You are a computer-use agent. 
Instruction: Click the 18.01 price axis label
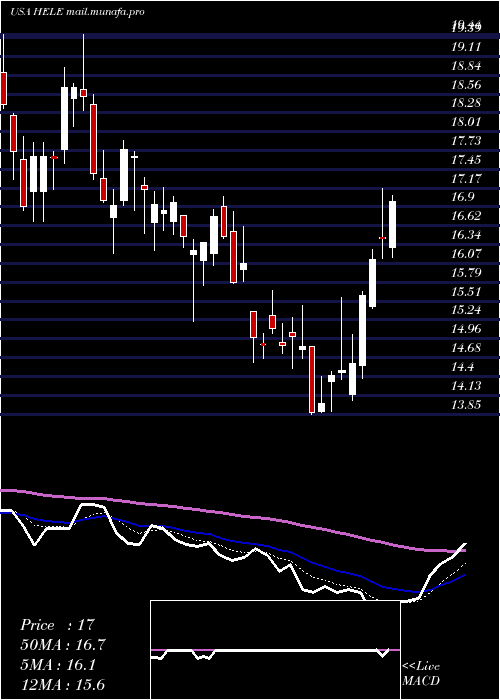click(x=466, y=122)
